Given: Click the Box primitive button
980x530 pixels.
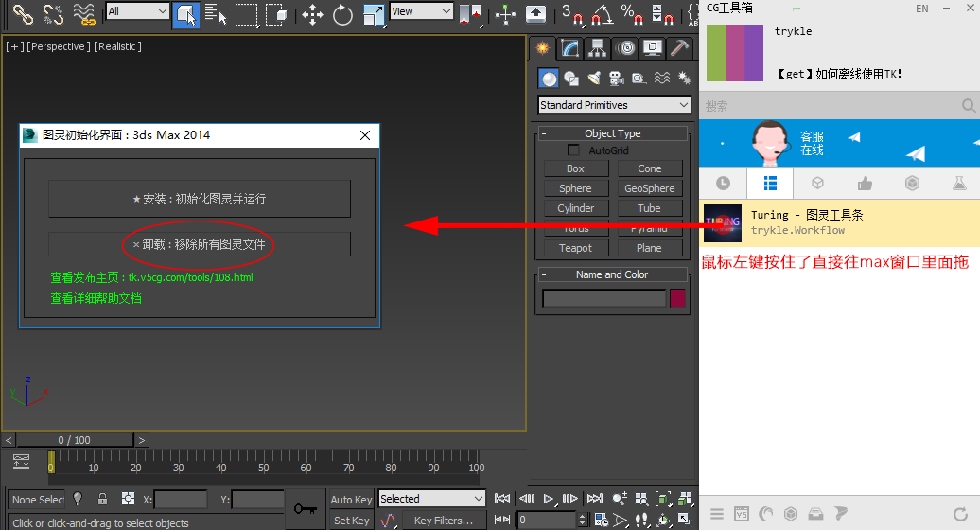Looking at the screenshot, I should [576, 168].
